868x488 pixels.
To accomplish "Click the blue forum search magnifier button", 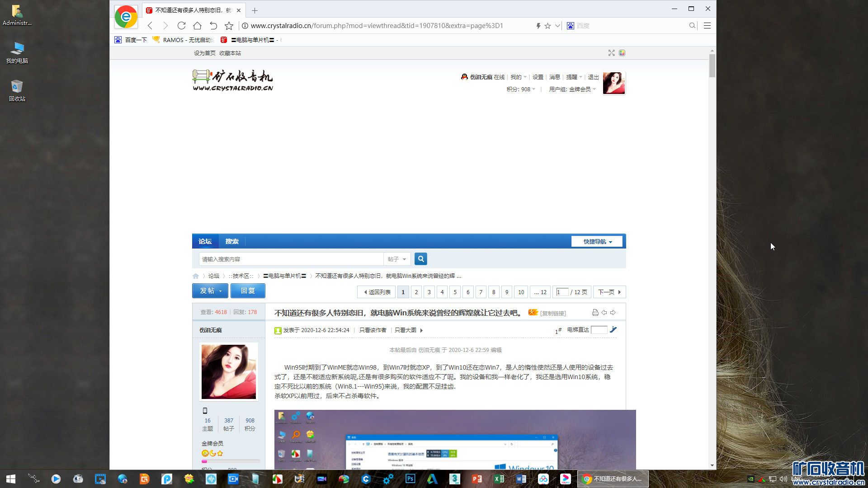I will pyautogui.click(x=420, y=259).
